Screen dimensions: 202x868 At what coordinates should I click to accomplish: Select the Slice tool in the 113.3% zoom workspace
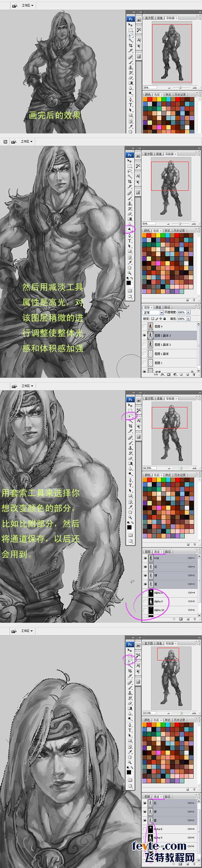coord(130,676)
